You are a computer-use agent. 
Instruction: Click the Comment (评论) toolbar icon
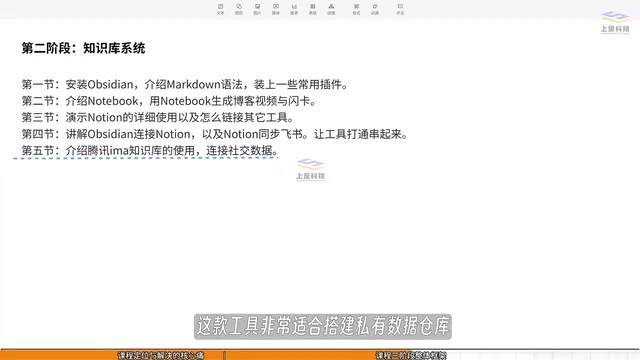[x=400, y=9]
